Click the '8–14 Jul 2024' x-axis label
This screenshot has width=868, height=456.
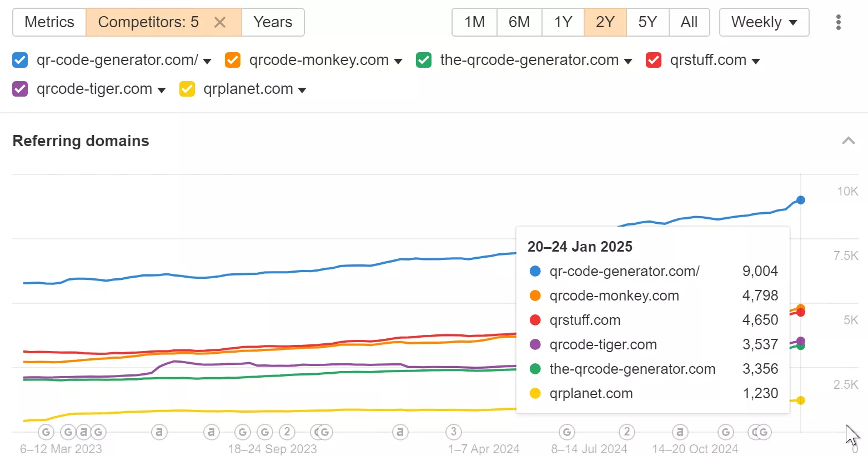[x=589, y=449]
